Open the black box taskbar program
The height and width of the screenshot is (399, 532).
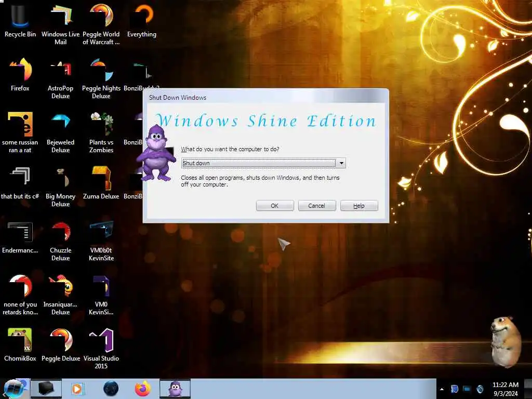pos(46,389)
